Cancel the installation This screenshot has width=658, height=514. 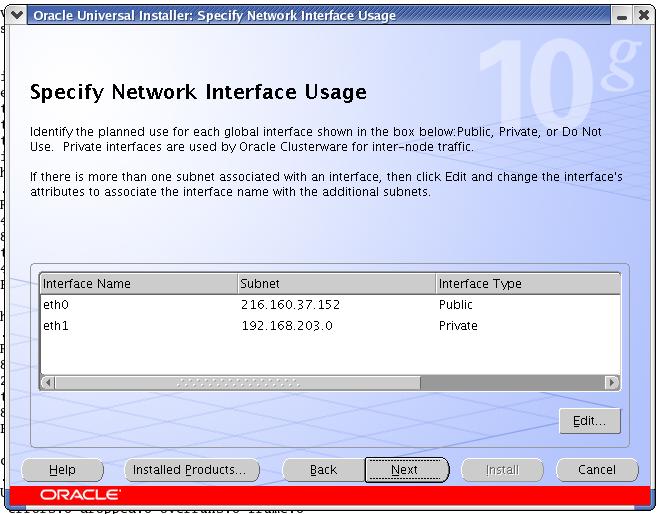point(597,470)
